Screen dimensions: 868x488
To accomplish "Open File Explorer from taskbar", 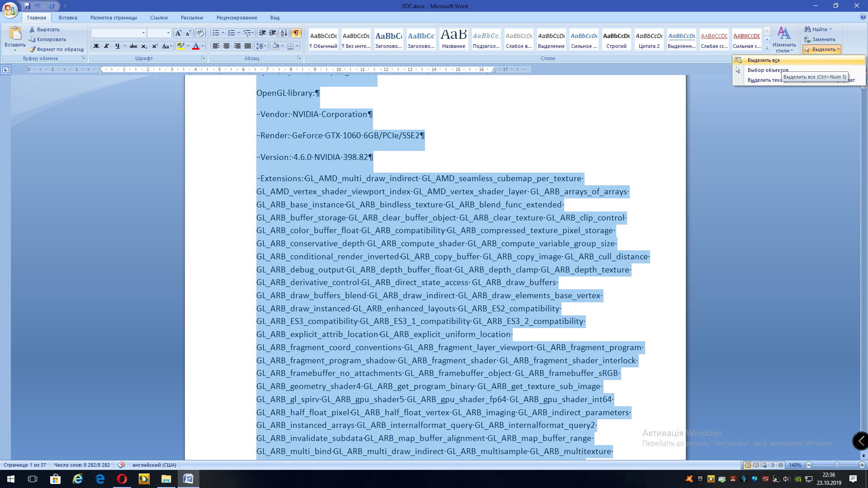I will (x=166, y=479).
